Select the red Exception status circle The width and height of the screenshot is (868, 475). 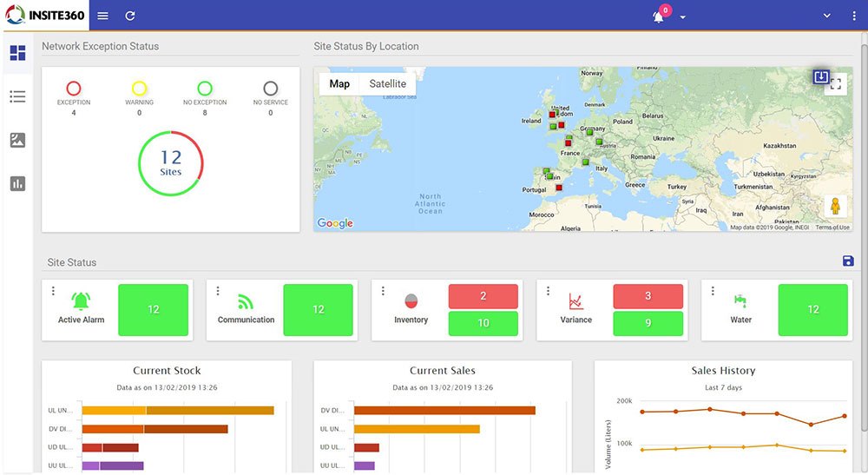74,88
